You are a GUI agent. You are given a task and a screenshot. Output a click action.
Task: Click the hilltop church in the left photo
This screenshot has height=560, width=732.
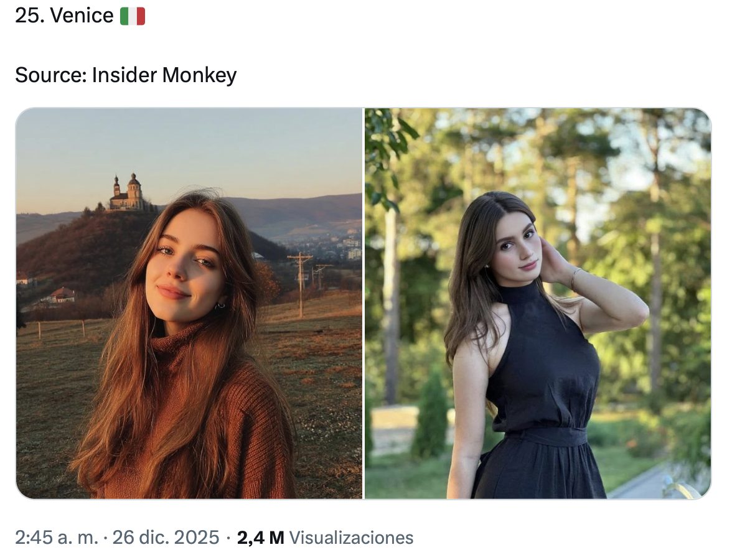(x=128, y=194)
